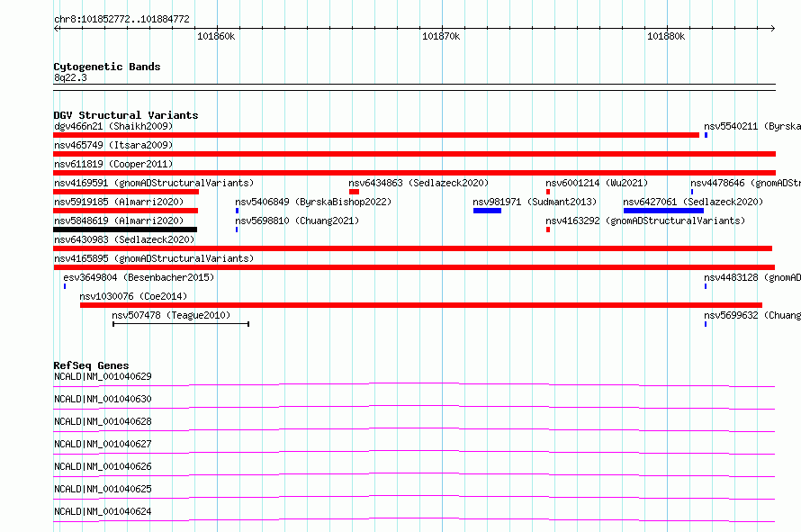Click the chr8:101852772..101884772 coordinate label
Image resolution: width=801 pixels, height=532 pixels.
(121, 19)
